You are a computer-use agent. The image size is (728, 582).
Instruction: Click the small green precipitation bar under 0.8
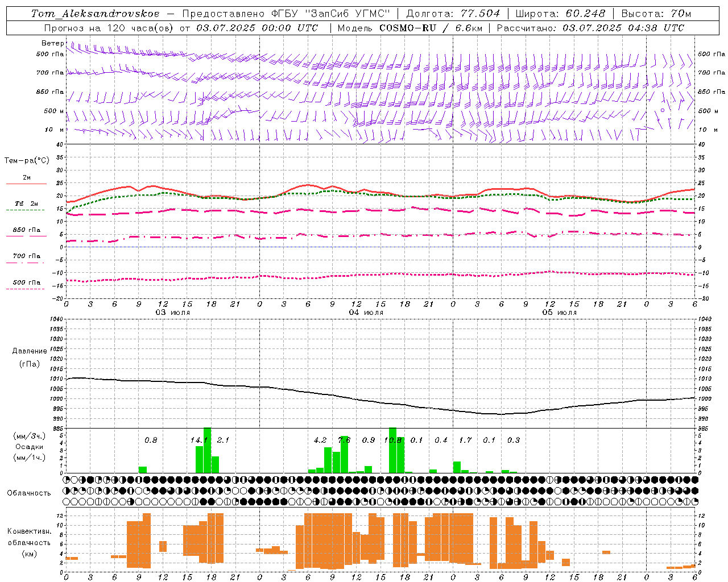[x=143, y=469]
